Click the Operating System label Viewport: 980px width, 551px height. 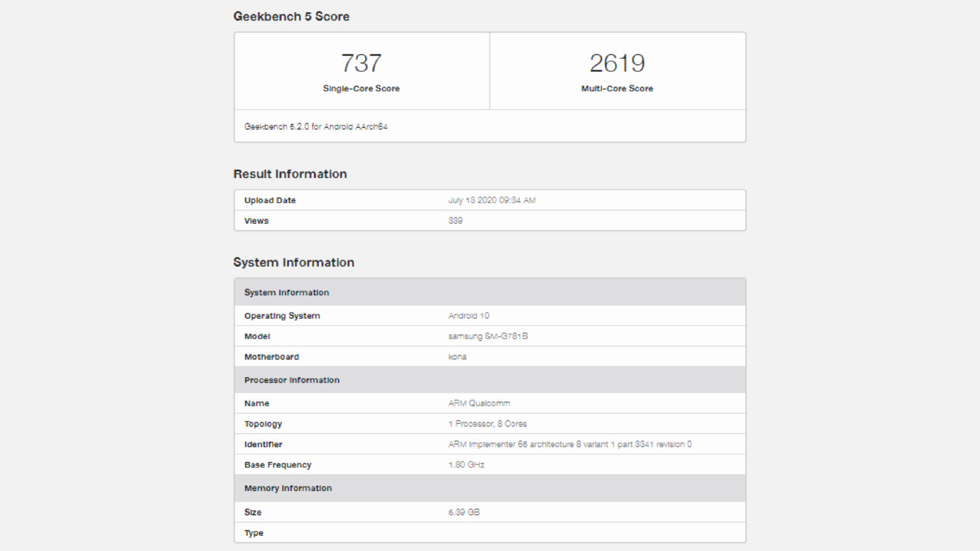282,316
